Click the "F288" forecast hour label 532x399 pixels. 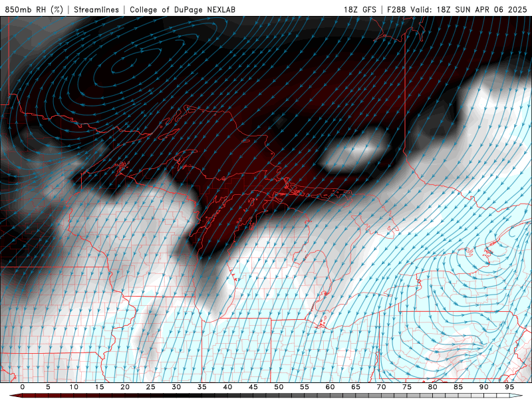[396, 9]
